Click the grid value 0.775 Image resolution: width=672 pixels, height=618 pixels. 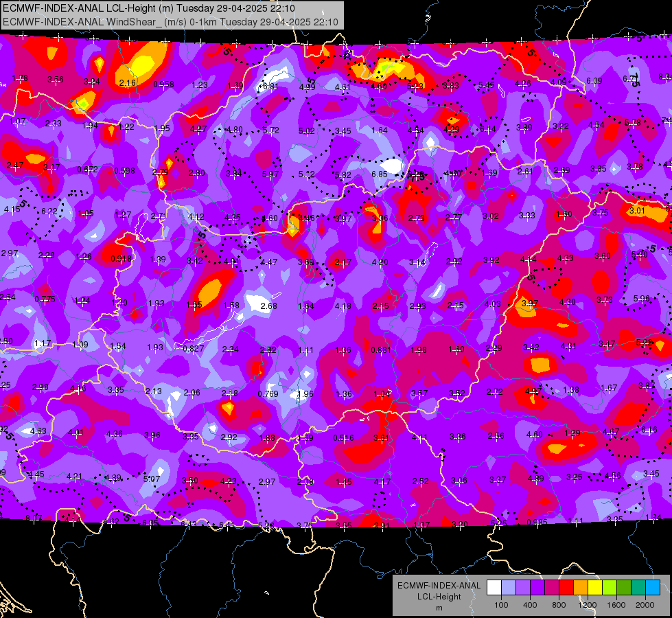45,299
